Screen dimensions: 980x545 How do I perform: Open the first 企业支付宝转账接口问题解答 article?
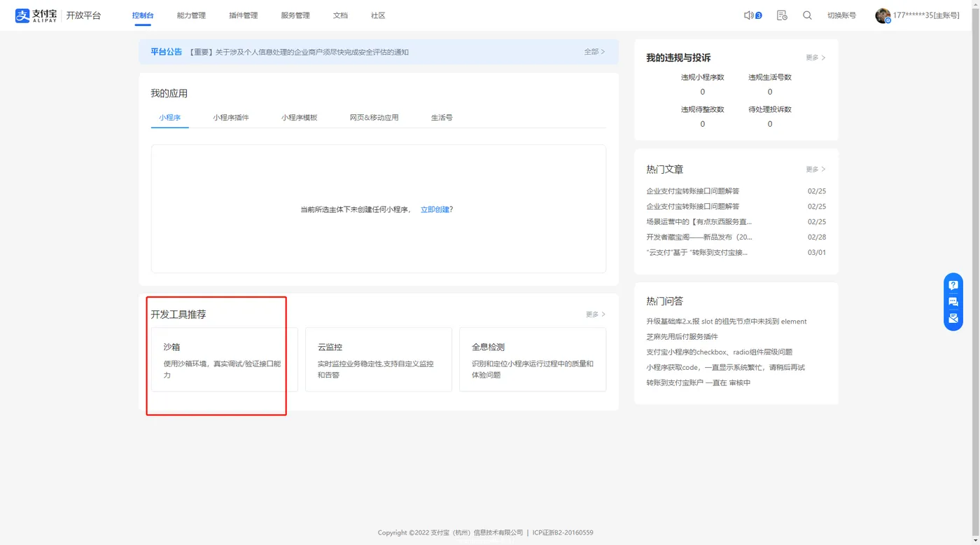click(x=693, y=191)
